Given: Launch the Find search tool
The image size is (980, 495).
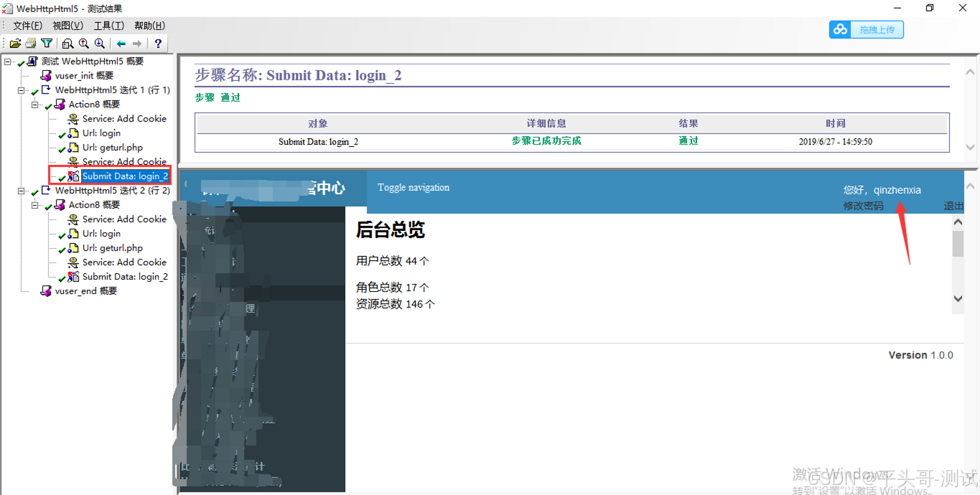Looking at the screenshot, I should click(68, 44).
